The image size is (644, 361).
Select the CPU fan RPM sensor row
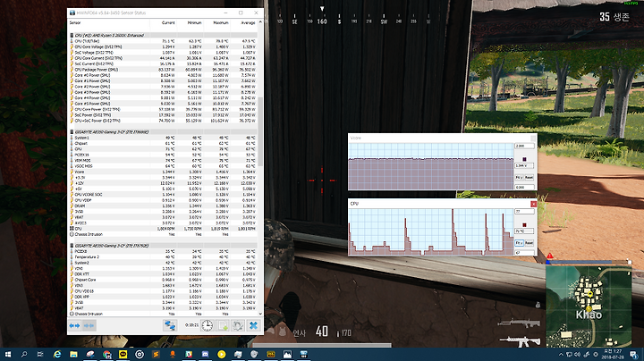tap(163, 229)
